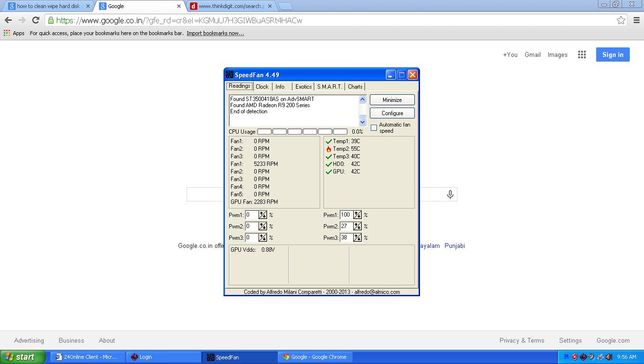The width and height of the screenshot is (644, 364).
Task: Click the browser back arrow
Action: 8,20
